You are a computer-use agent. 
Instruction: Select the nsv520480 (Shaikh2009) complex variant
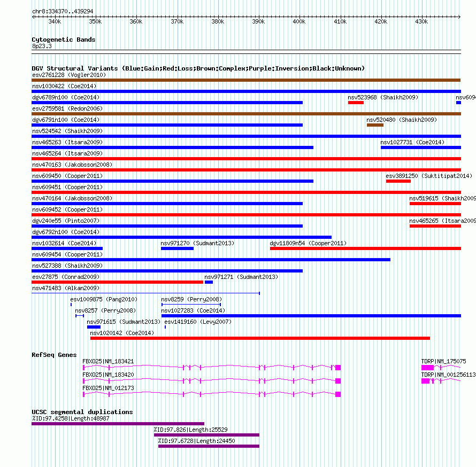click(x=375, y=125)
